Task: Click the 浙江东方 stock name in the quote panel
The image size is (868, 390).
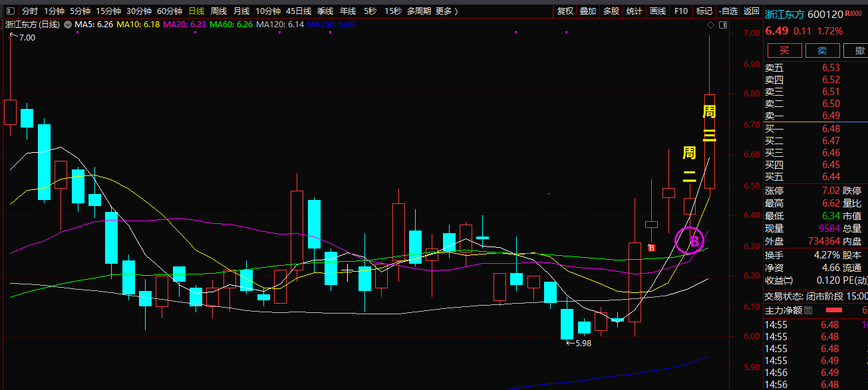Action: [784, 14]
